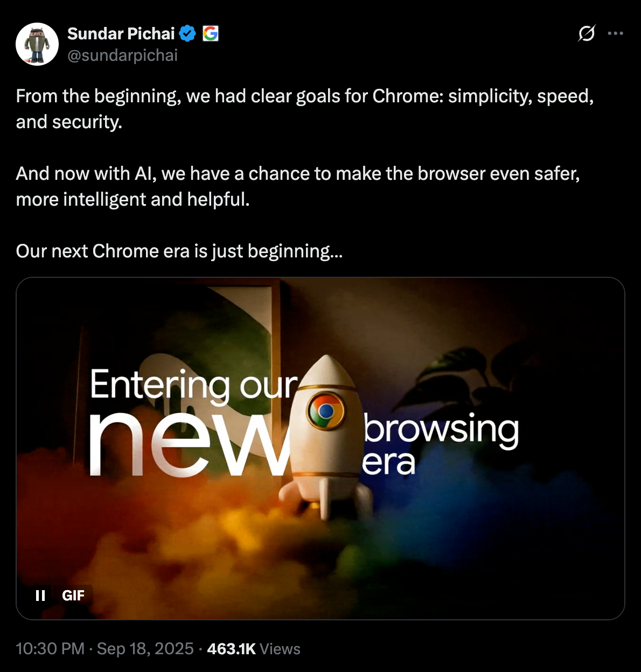Open the Grok explain-post icon
The image size is (641, 672).
tap(587, 33)
